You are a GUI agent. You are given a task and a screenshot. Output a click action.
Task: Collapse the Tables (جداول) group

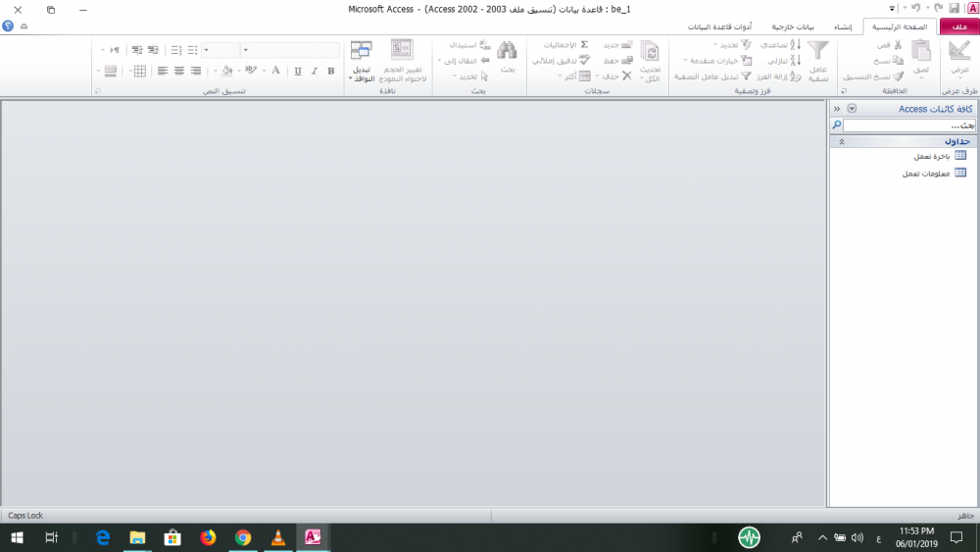(842, 142)
